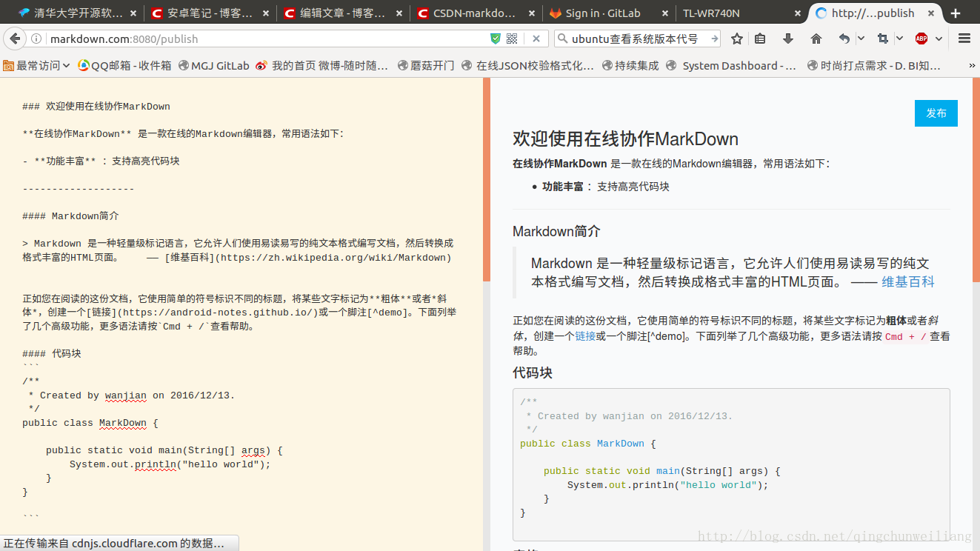This screenshot has width=980, height=551.
Task: Open site info icon in address bar
Action: tap(37, 39)
